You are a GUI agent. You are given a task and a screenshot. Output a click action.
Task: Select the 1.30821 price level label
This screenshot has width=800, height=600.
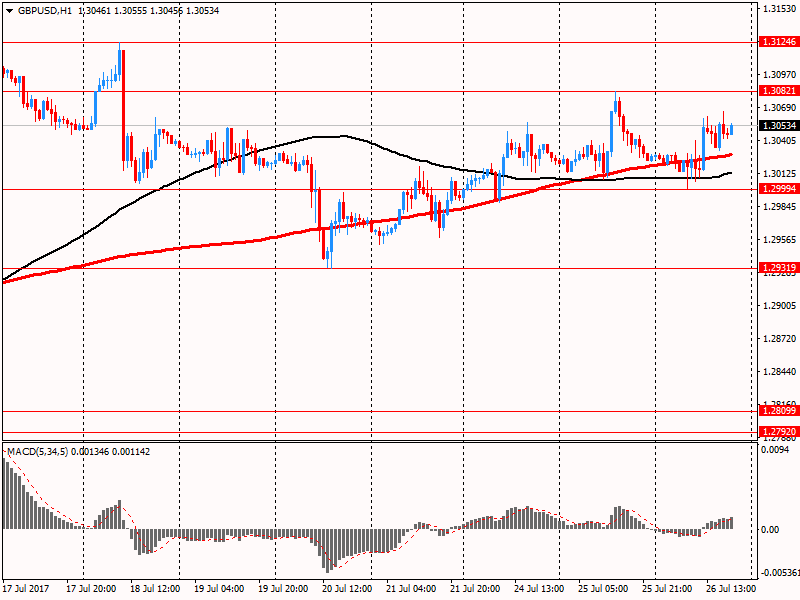(x=779, y=91)
